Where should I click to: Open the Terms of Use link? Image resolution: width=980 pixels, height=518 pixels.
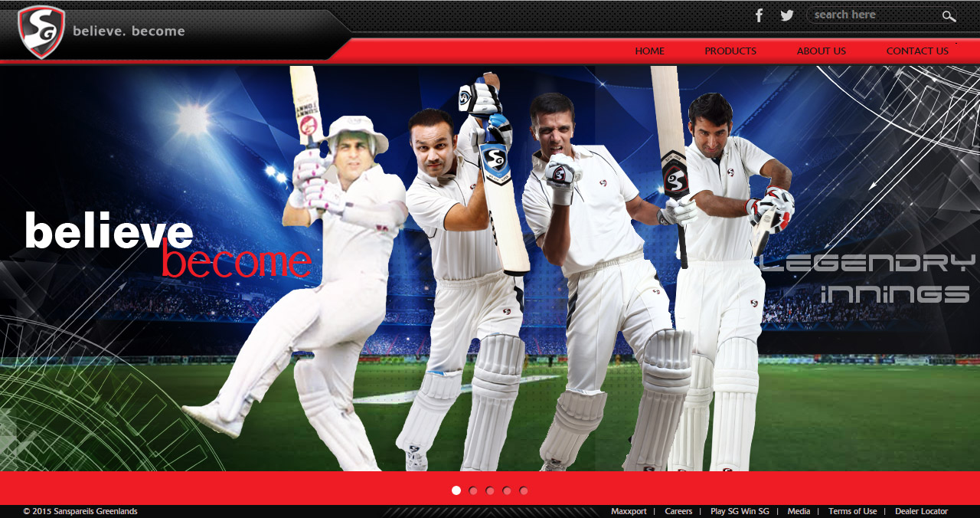[x=853, y=511]
